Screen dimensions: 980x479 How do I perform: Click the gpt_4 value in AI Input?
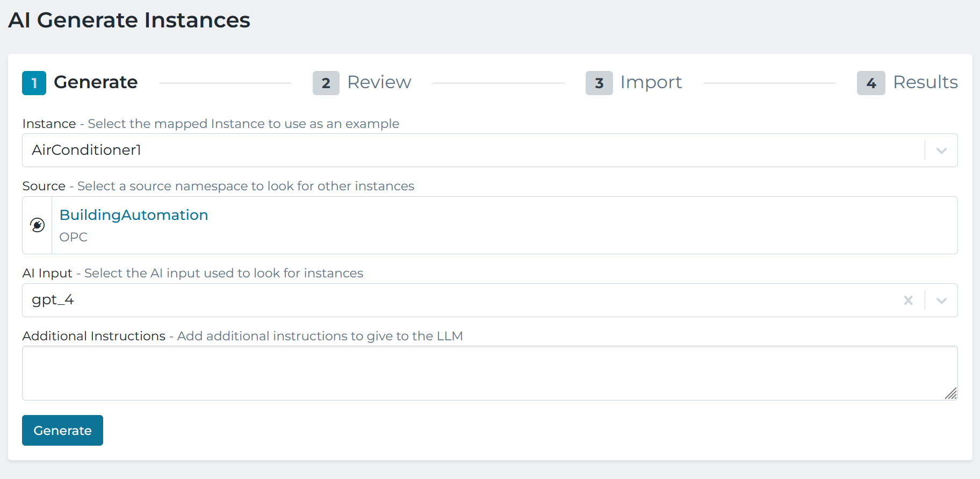53,300
